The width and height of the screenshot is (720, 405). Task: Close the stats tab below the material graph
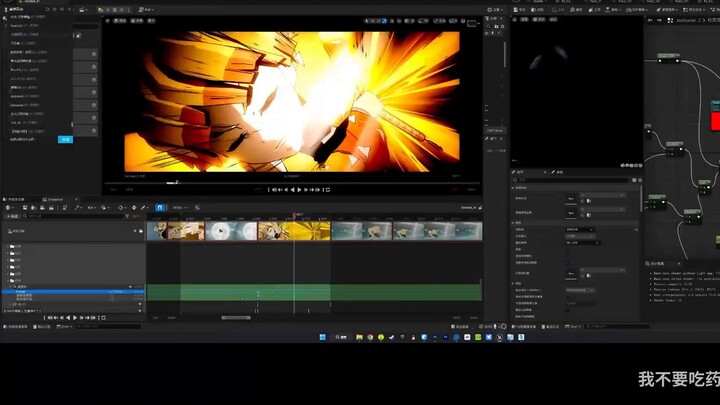pos(679,264)
